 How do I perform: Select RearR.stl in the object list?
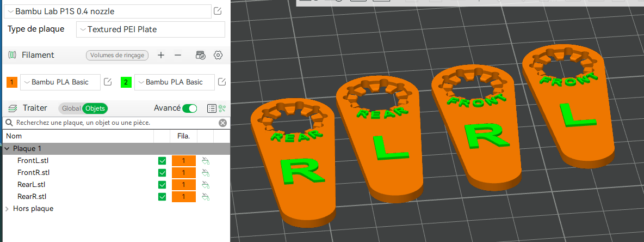[x=32, y=196]
